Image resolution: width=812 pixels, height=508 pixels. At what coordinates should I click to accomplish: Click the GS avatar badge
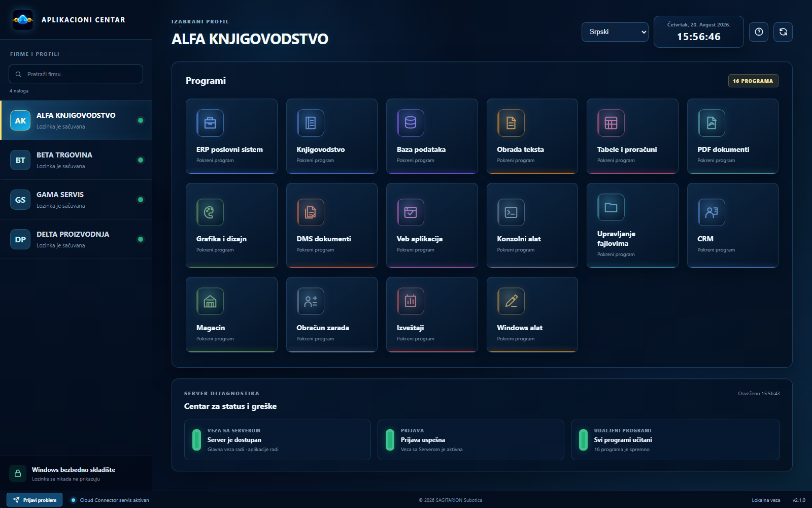20,200
